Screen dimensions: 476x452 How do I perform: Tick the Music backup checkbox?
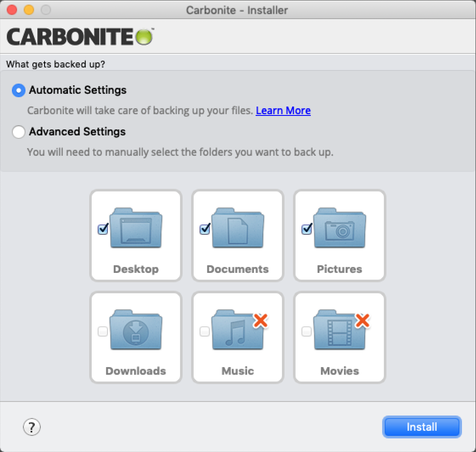coord(205,331)
